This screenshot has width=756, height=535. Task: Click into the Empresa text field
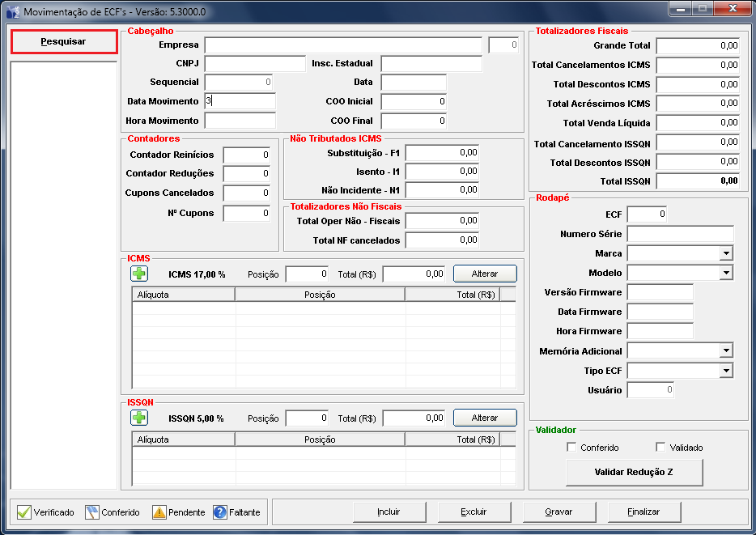[343, 45]
